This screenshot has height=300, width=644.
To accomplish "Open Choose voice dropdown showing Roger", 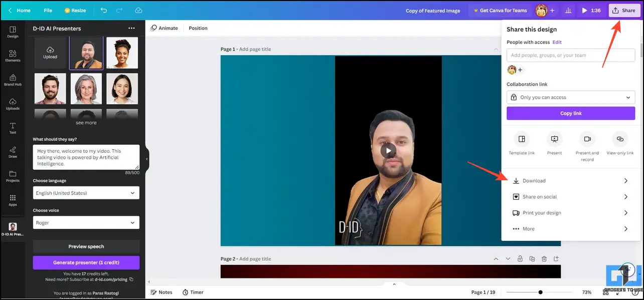I will tap(86, 223).
